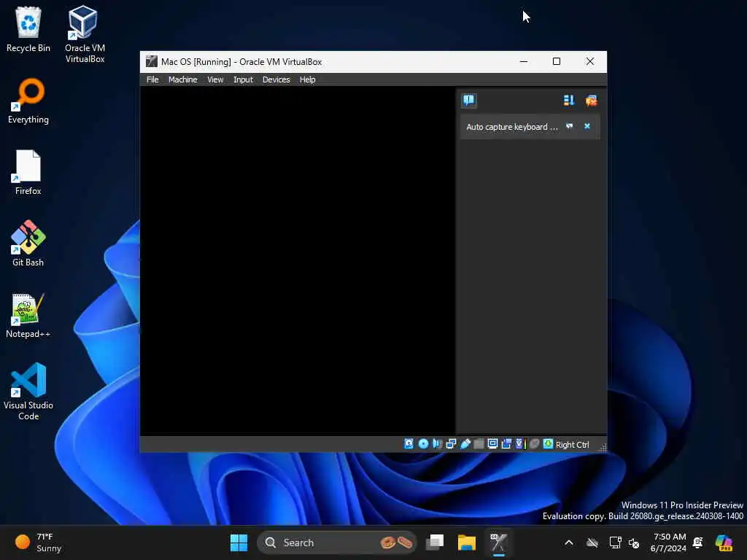The width and height of the screenshot is (747, 560).
Task: Select the Oracle VM VirtualBox desktop shortcut
Action: pyautogui.click(x=85, y=34)
